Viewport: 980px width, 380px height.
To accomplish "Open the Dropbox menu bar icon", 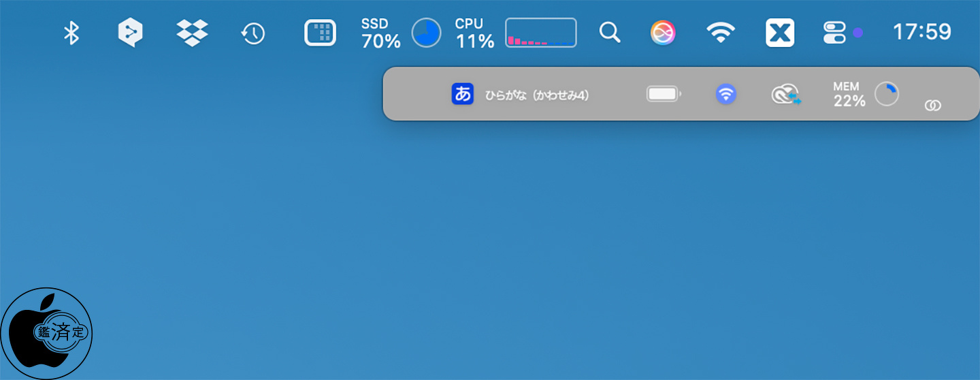I will [192, 33].
